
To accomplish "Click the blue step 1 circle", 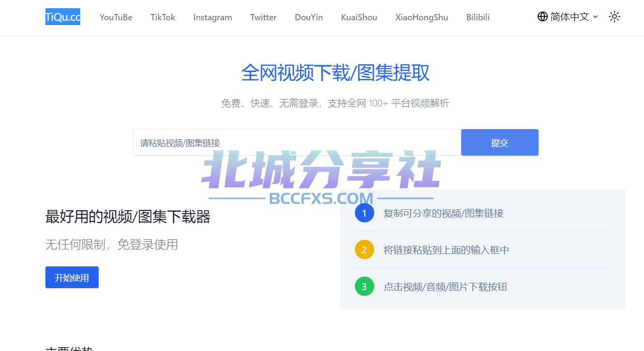I will [x=365, y=213].
